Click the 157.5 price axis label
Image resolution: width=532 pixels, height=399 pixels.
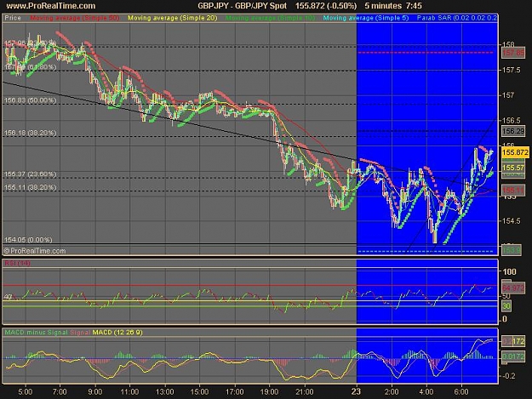click(512, 70)
